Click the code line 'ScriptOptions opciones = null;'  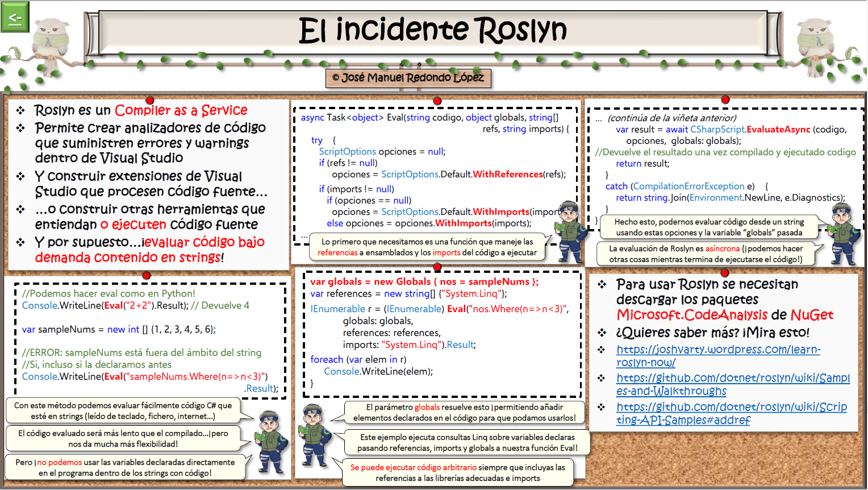click(x=382, y=152)
